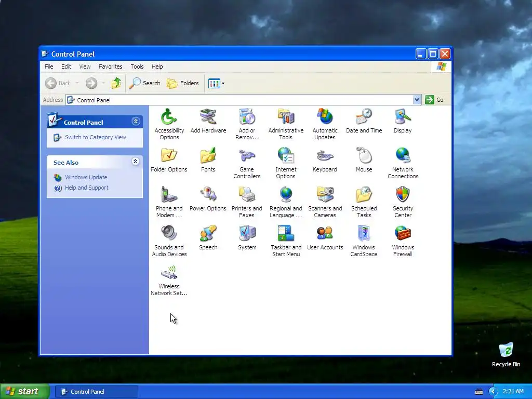Screen dimensions: 532x399
Task: Click the Up folder toolbar button
Action: pos(116,83)
